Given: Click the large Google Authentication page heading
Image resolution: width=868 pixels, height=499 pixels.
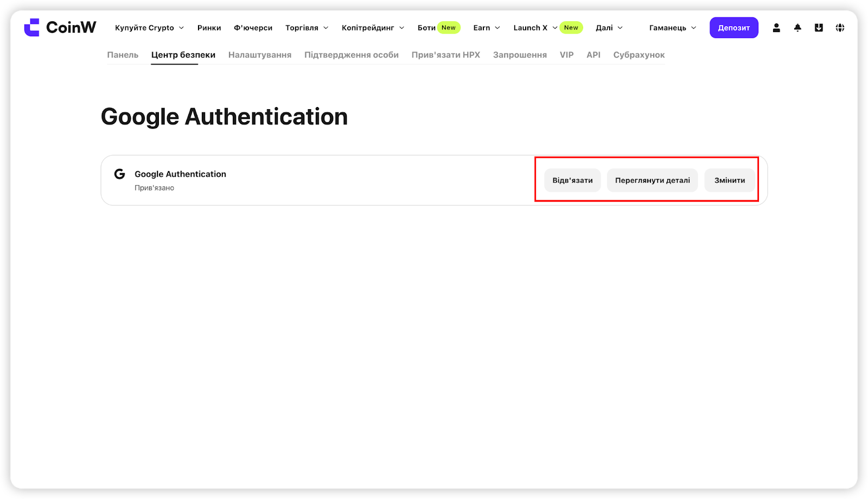Looking at the screenshot, I should [225, 117].
